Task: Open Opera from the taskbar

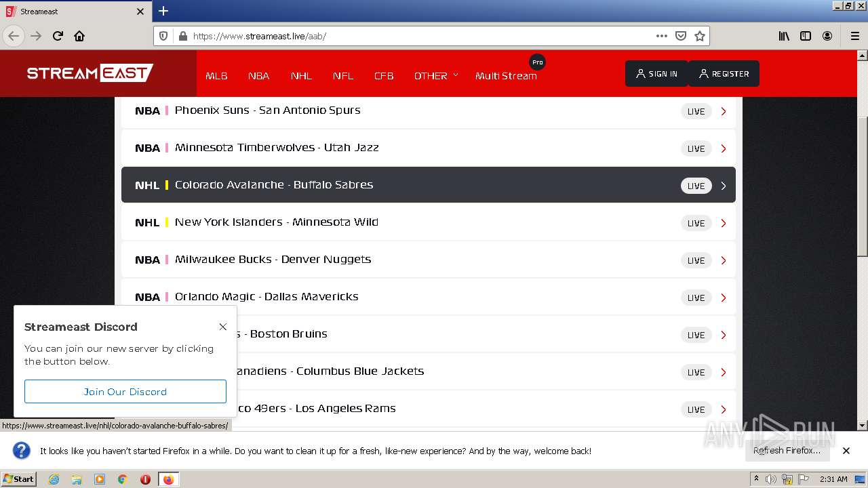Action: [x=145, y=479]
